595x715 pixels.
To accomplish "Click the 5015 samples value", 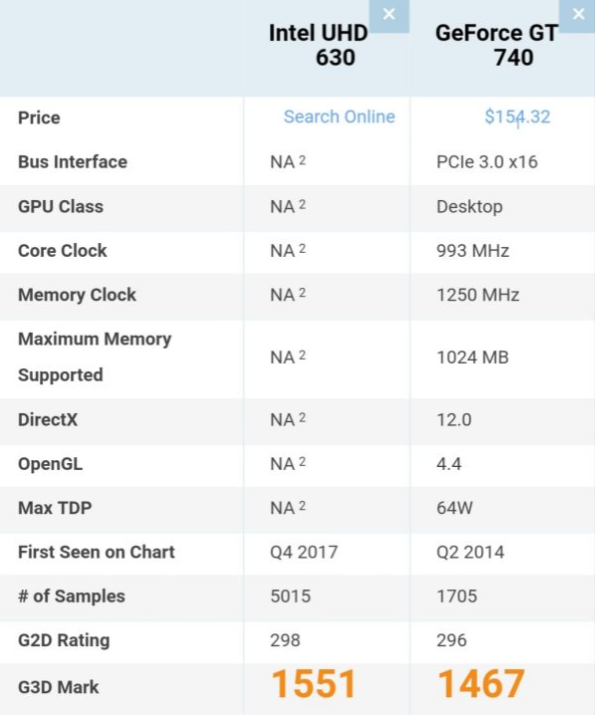I will point(290,596).
